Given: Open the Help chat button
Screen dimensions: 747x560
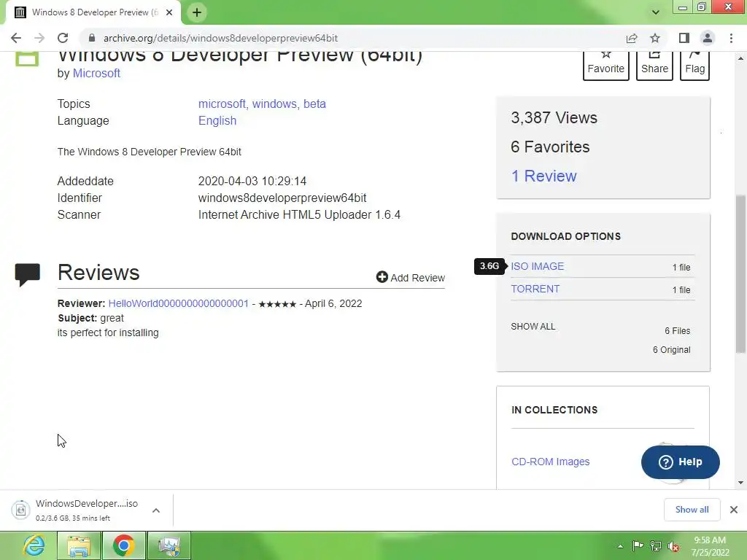Looking at the screenshot, I should click(681, 462).
